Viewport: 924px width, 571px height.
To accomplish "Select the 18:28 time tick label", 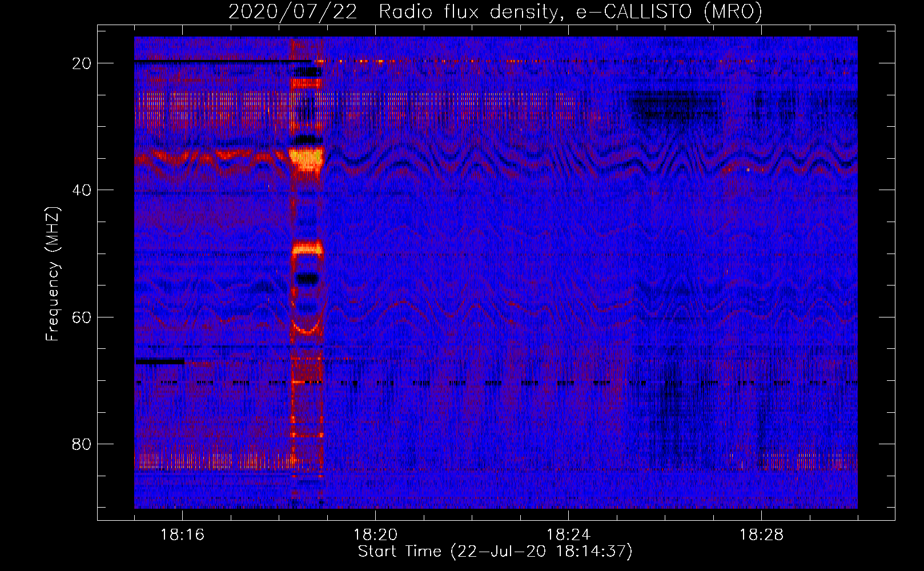I will (761, 535).
